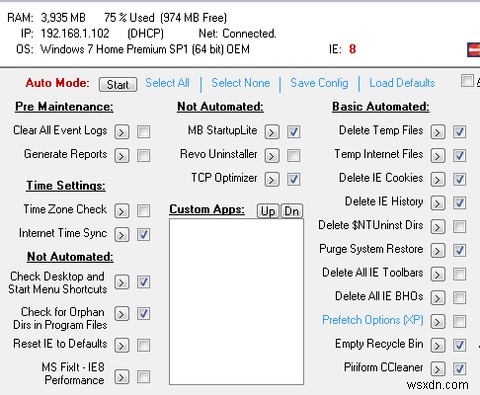Launch MB StartupLite via its arrow button
The height and width of the screenshot is (395, 480).
(x=272, y=132)
